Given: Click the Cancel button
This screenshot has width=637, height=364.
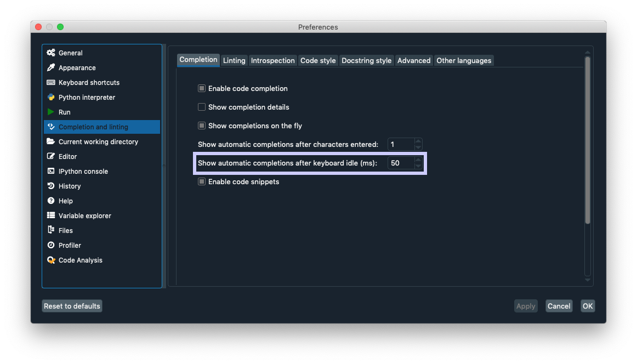Looking at the screenshot, I should click(x=559, y=306).
